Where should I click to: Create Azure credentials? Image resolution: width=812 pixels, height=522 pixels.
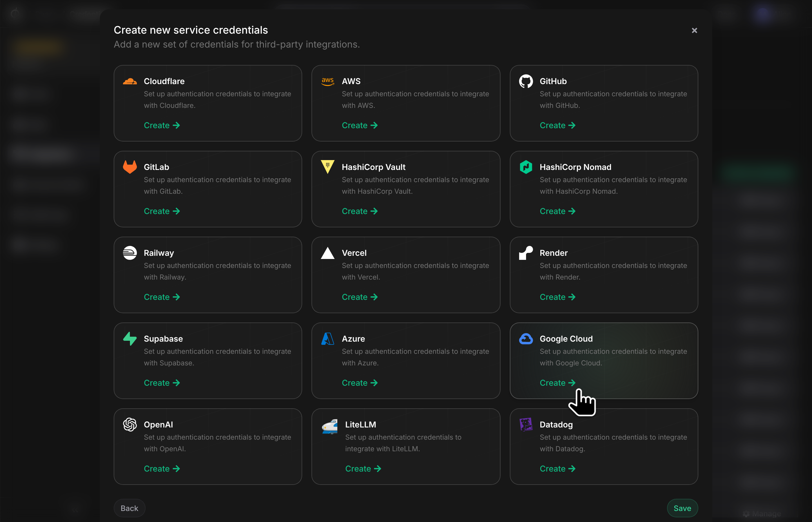[x=360, y=383]
